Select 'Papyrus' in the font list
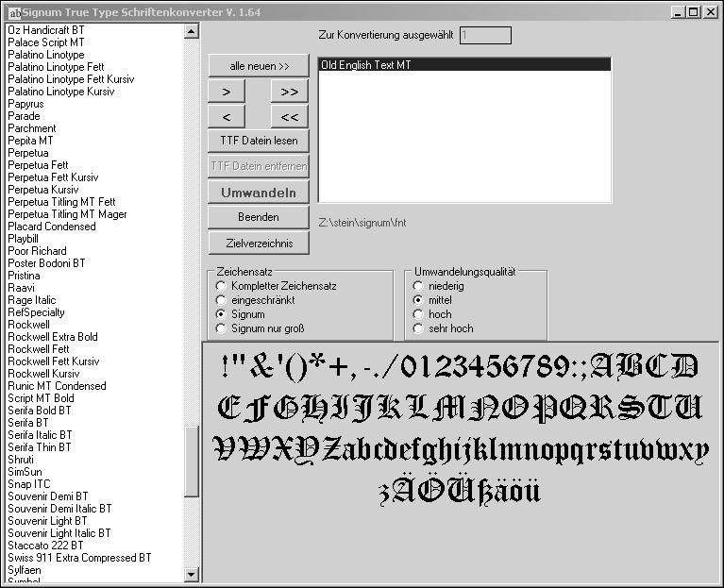 pos(25,104)
